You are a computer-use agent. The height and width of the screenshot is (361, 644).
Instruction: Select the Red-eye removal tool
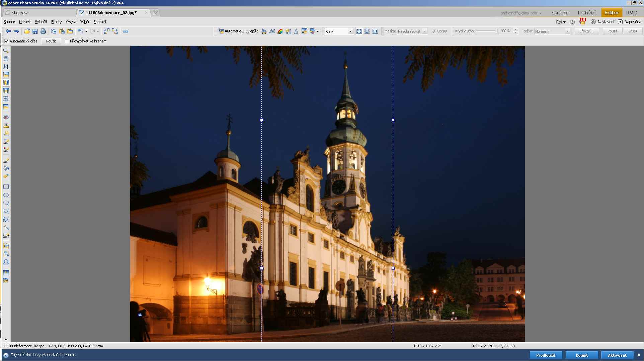pos(6,117)
